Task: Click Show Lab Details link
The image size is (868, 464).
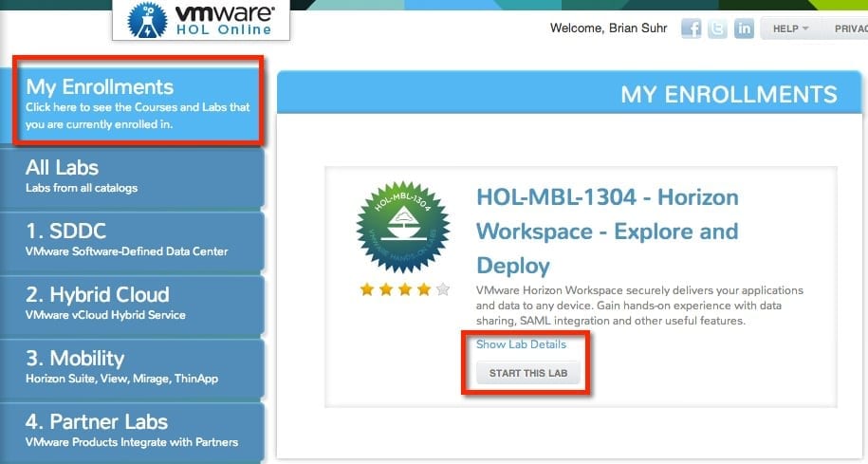Action: (x=521, y=344)
